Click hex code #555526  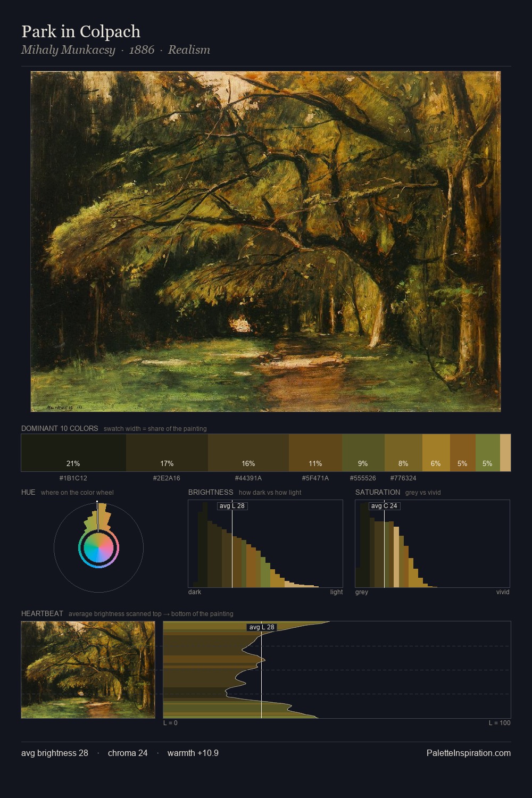click(363, 478)
